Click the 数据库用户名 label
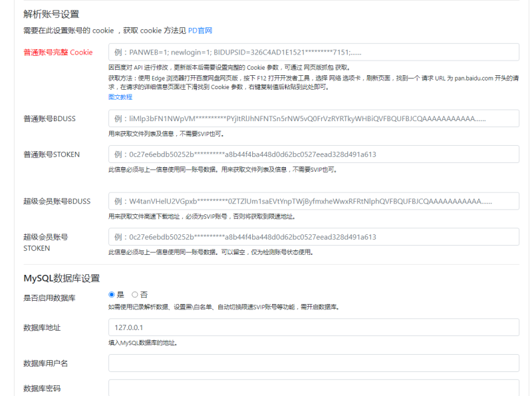The image size is (532, 396). click(45, 363)
